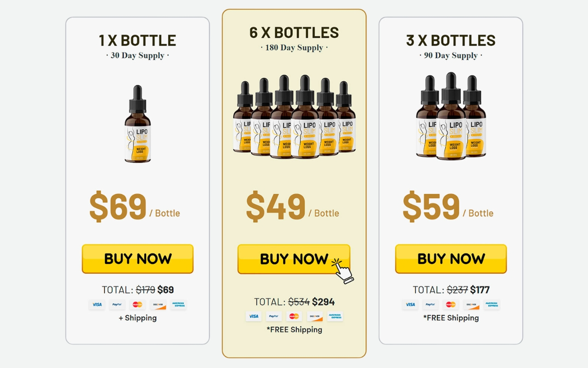Viewport: 588px width, 368px height.
Task: Click the $294 total for six bottles
Action: point(323,302)
